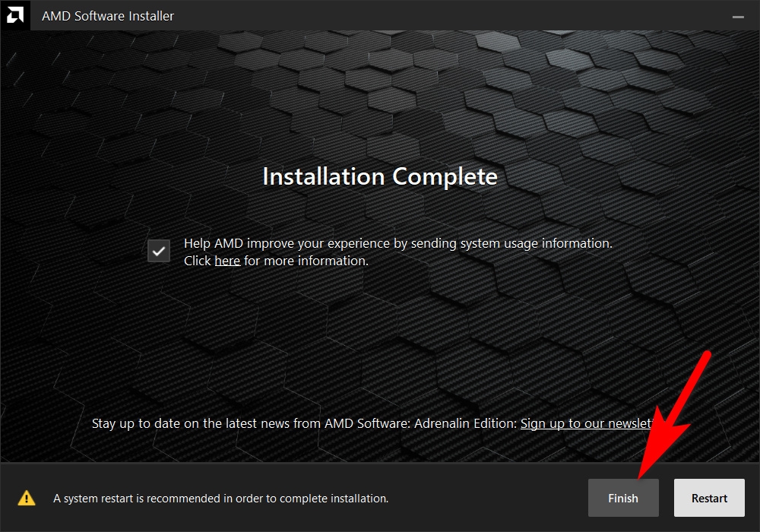Click the AMD logo in the title bar
Image resolution: width=760 pixels, height=532 pixels.
[x=15, y=15]
